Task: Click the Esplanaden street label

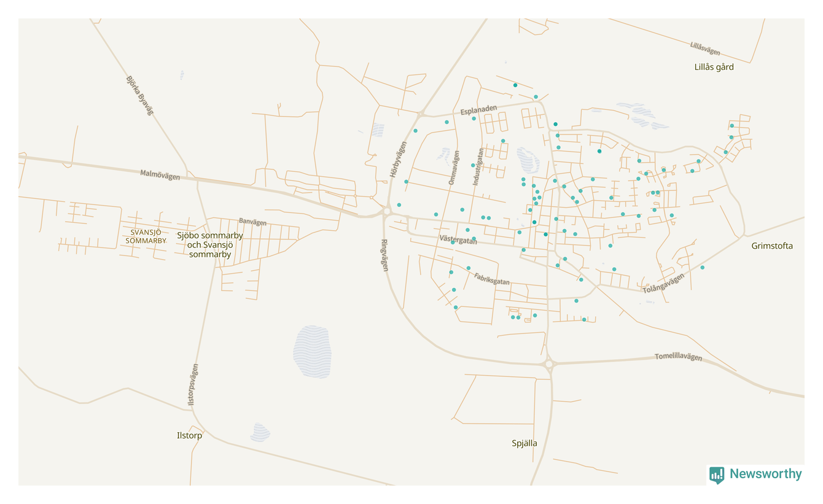Action: [478, 110]
